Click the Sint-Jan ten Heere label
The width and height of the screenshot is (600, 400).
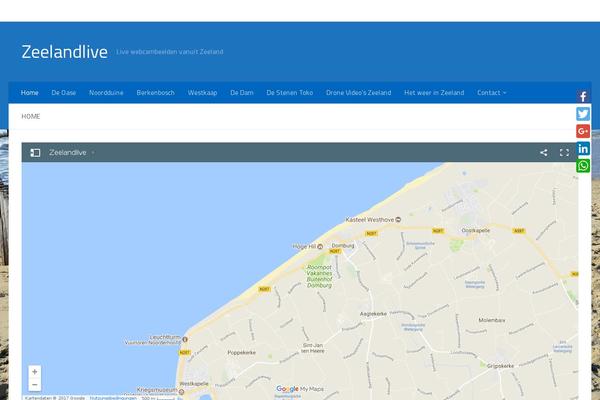click(313, 348)
